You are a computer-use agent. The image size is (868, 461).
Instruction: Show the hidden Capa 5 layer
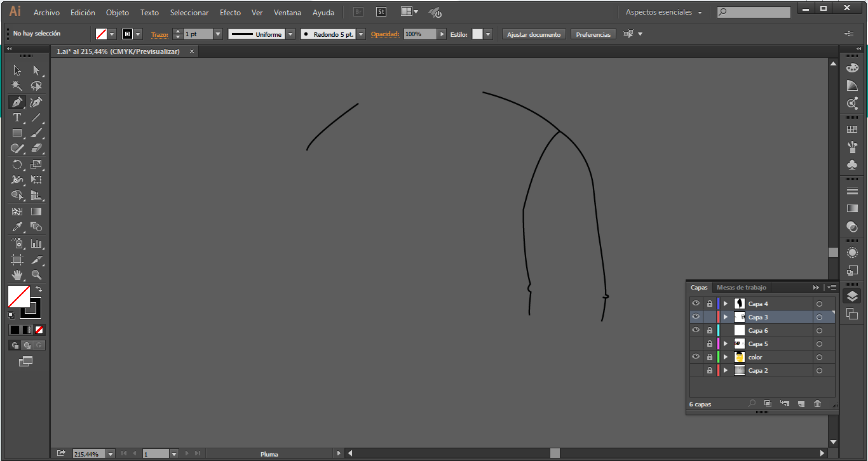tap(696, 344)
